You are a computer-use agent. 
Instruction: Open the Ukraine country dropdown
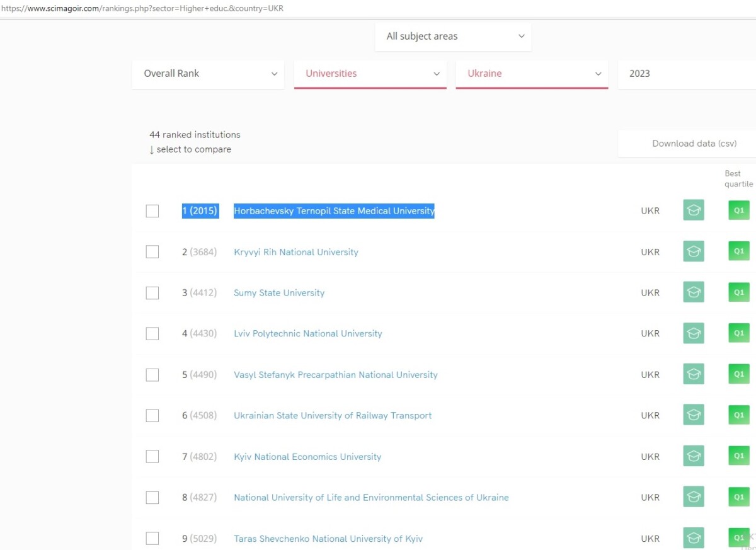pos(532,74)
